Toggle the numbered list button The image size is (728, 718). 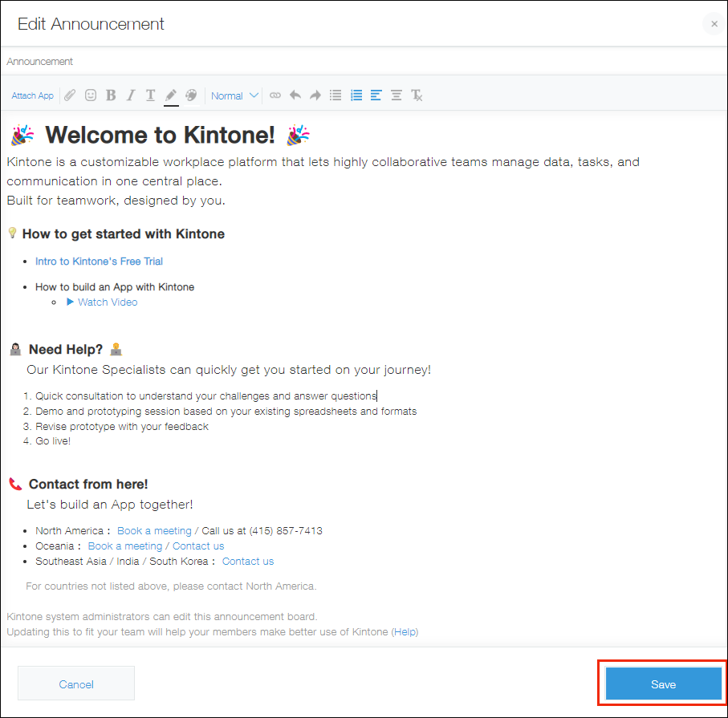tap(356, 95)
